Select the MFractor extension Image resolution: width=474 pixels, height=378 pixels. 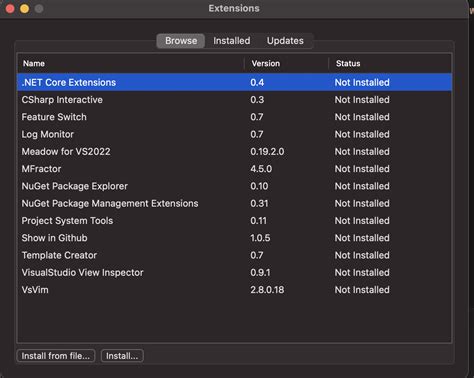(x=234, y=169)
